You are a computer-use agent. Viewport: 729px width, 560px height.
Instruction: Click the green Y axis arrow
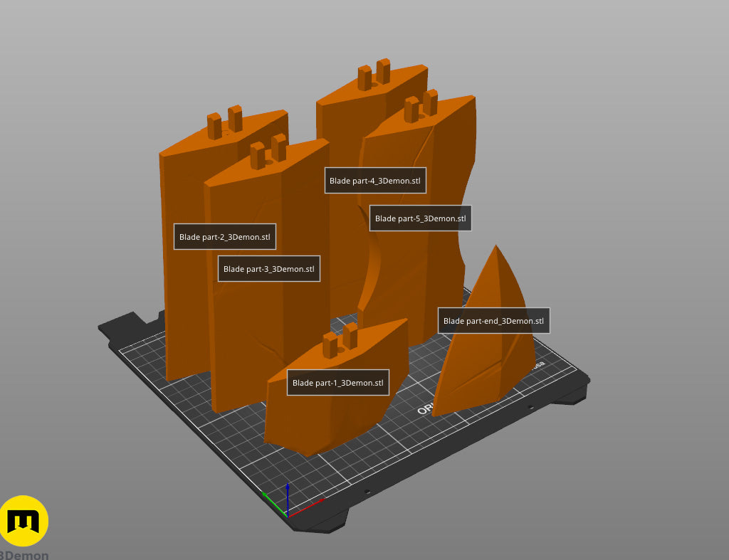click(273, 503)
